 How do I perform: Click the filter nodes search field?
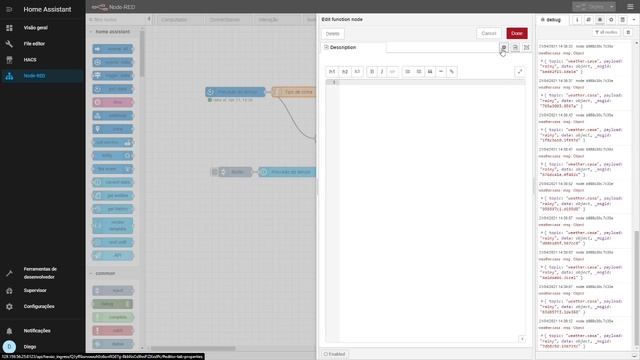[x=117, y=19]
